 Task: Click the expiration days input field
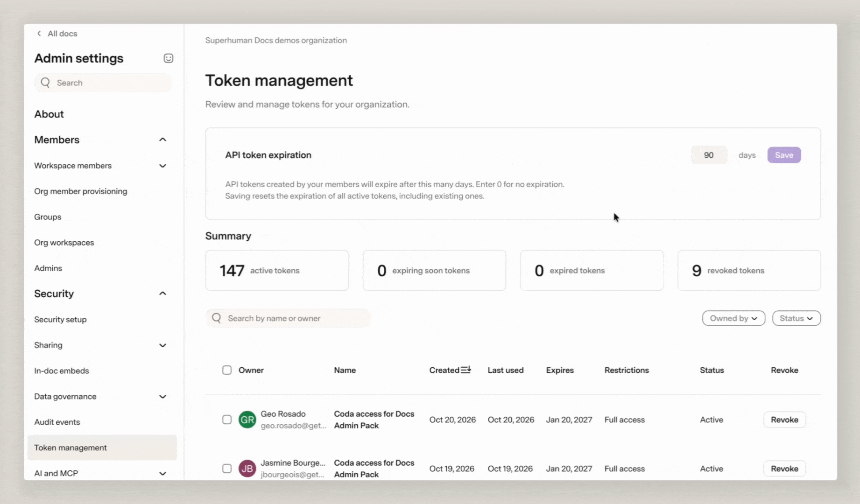pyautogui.click(x=709, y=155)
